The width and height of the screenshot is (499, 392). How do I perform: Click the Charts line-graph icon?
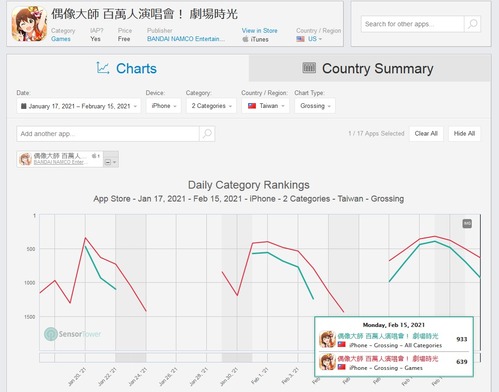coord(103,68)
